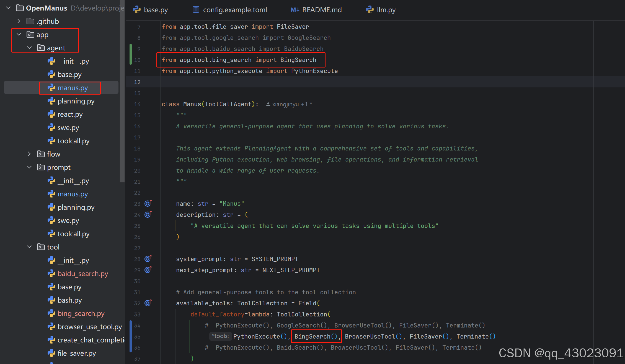
Task: Collapse the app folder
Action: (x=19, y=35)
